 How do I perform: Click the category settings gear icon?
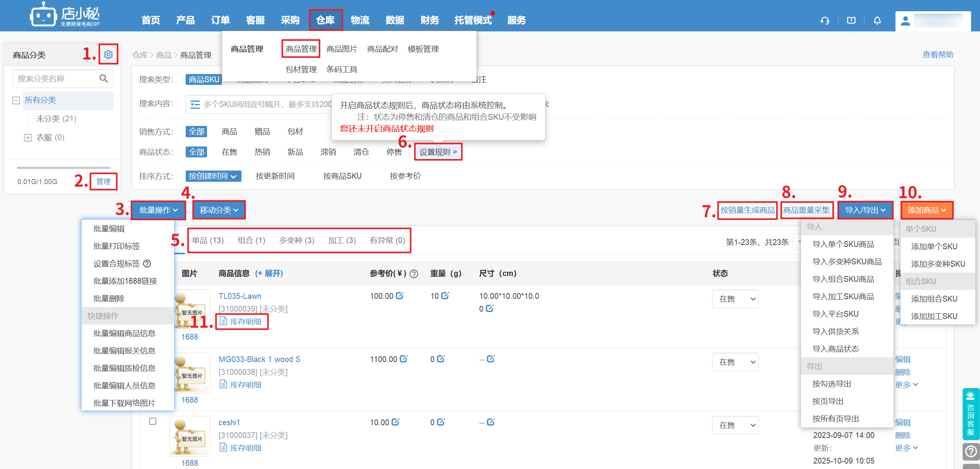(108, 54)
